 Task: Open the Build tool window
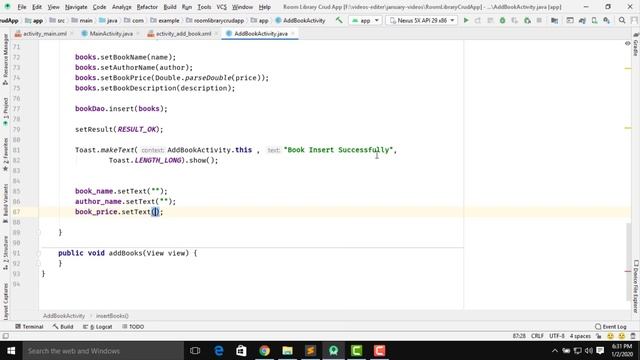[63, 327]
